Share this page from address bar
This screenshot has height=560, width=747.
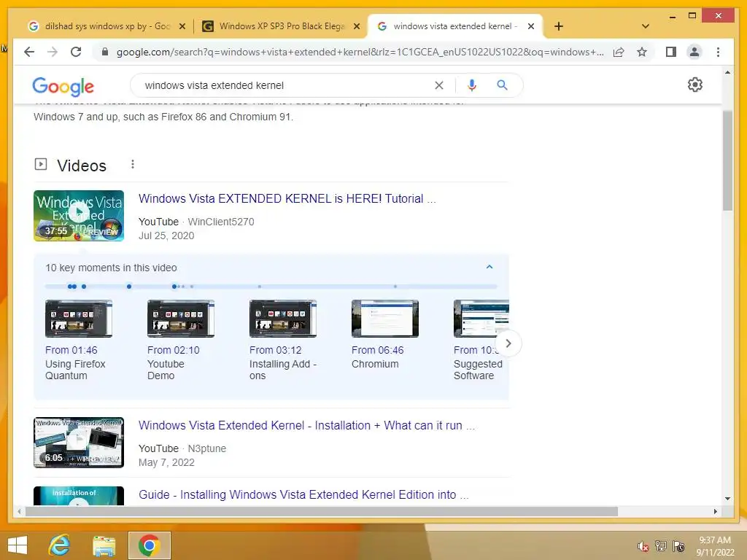[619, 52]
